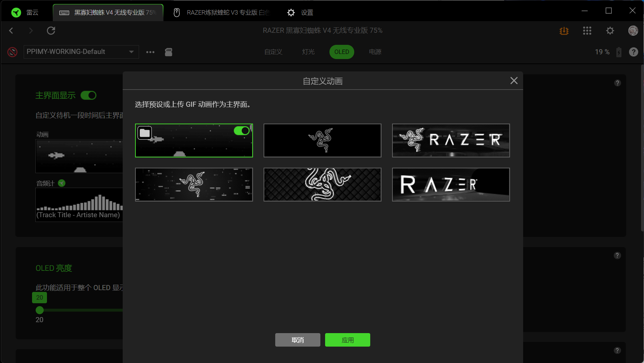Image resolution: width=644 pixels, height=363 pixels.
Task: Click the user avatar icon
Action: (x=633, y=31)
